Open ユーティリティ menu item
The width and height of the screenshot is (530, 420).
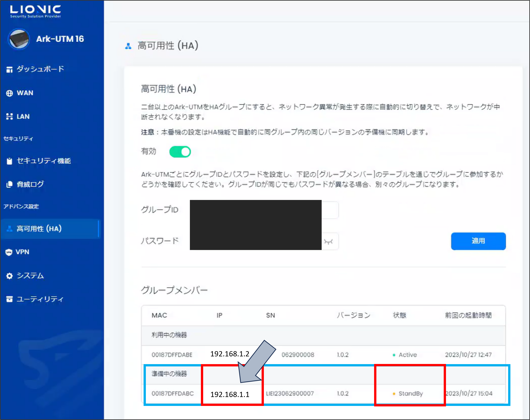pos(40,299)
